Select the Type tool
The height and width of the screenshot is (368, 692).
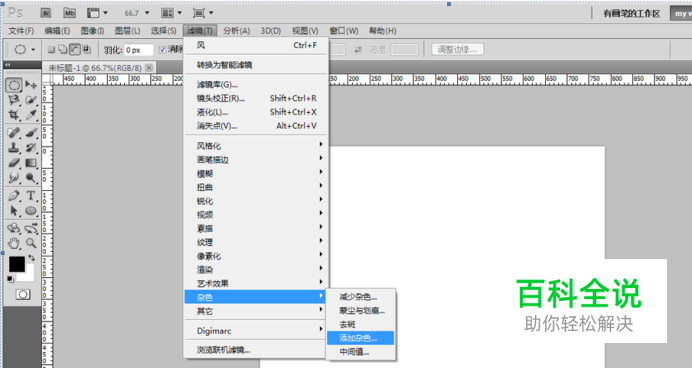tap(31, 195)
